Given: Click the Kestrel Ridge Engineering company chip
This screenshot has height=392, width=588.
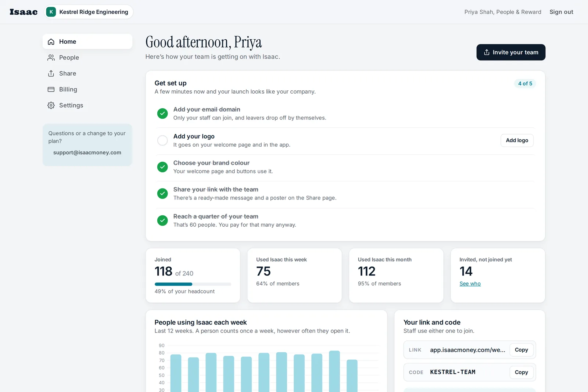Looking at the screenshot, I should (x=89, y=12).
